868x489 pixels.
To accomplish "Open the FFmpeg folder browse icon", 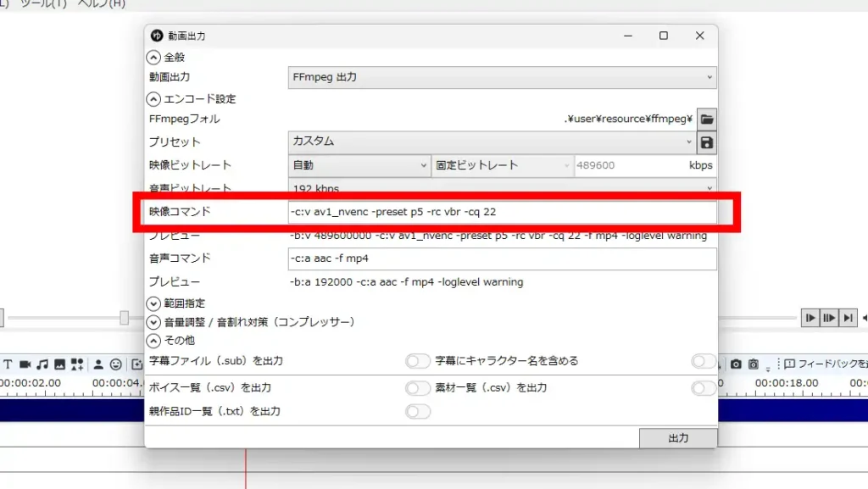I will click(x=707, y=119).
